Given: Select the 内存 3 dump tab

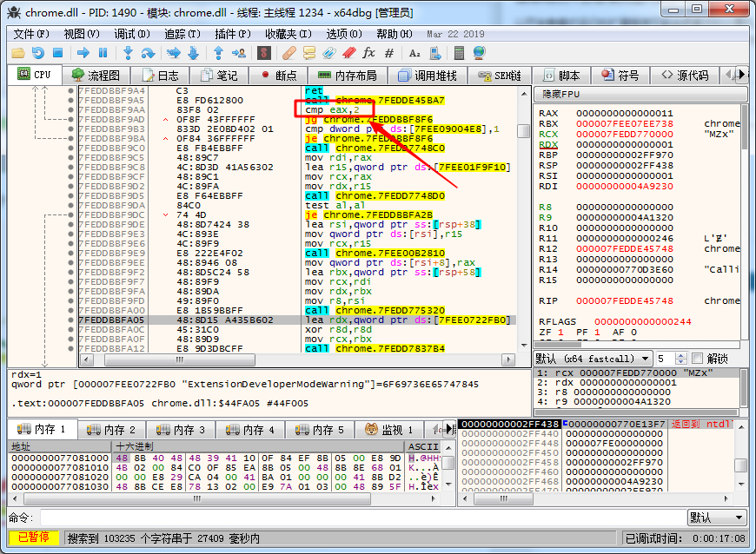Looking at the screenshot, I should point(181,429).
